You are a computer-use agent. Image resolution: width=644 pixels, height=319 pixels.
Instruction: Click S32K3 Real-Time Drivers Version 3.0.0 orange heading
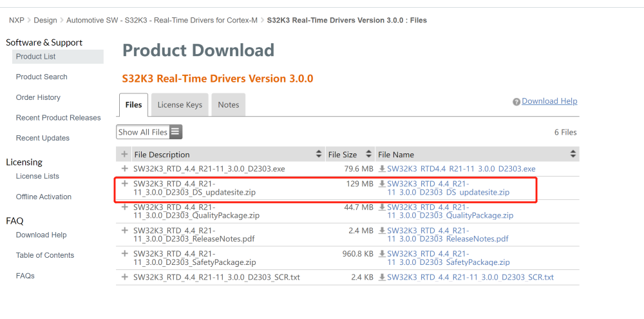(218, 79)
